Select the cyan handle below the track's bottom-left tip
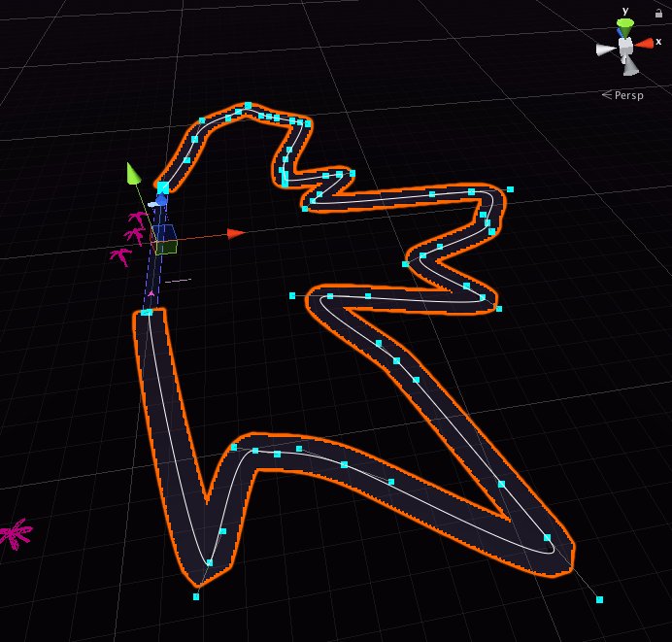This screenshot has height=642, width=672. click(196, 596)
